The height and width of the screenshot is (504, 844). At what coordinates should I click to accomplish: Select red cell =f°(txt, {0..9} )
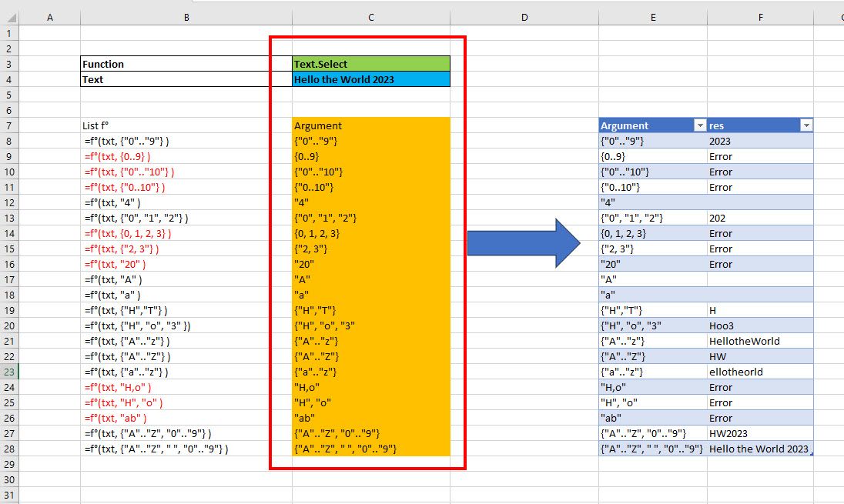(186, 156)
